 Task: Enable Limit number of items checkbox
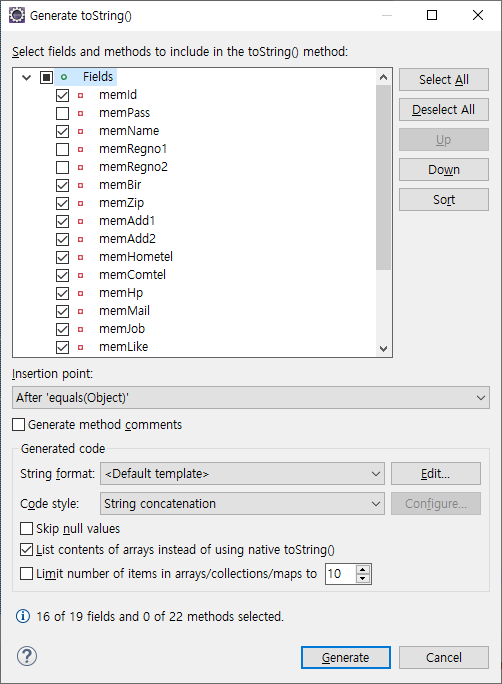[x=27, y=573]
